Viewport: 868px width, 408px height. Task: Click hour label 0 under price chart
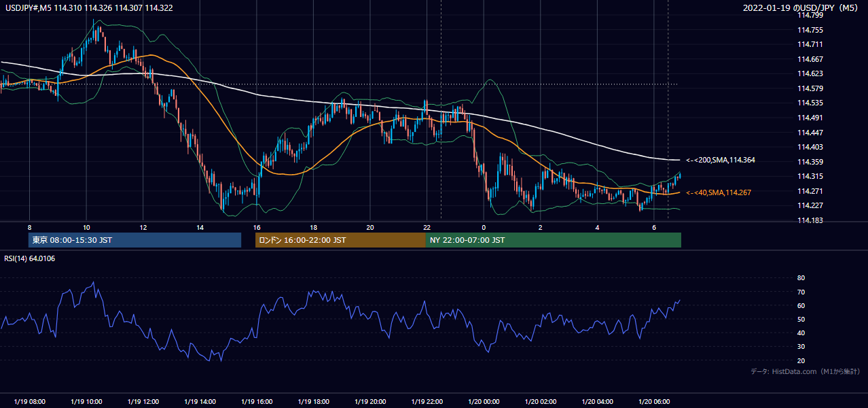[484, 227]
